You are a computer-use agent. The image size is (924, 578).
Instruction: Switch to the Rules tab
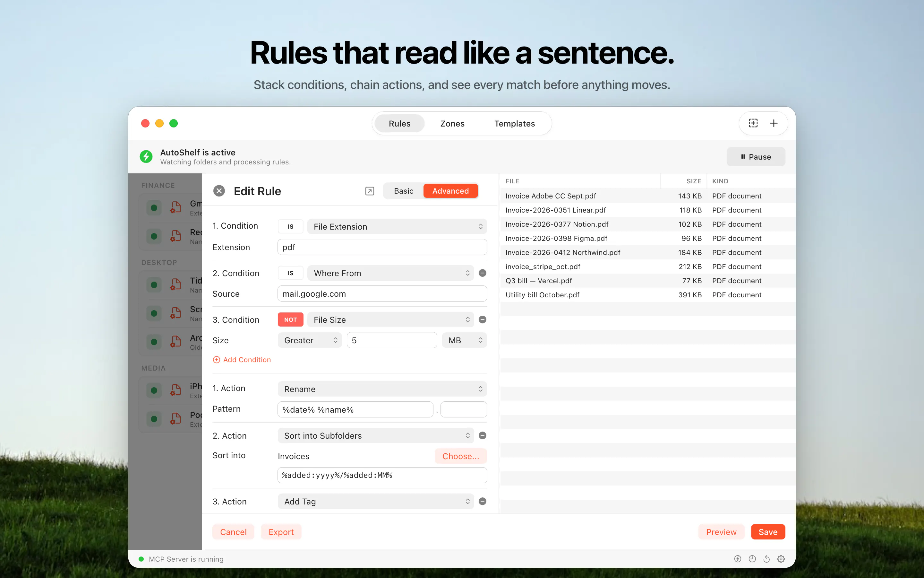(399, 124)
